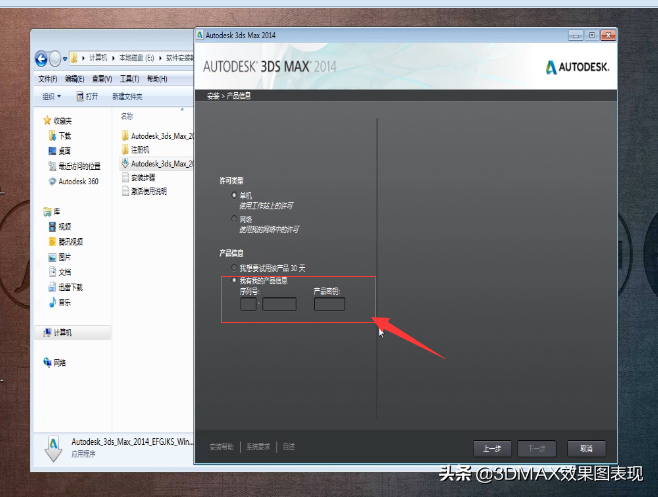Click the Autodesk 3ds Max 2014 title bar icon
The height and width of the screenshot is (497, 658).
click(200, 35)
